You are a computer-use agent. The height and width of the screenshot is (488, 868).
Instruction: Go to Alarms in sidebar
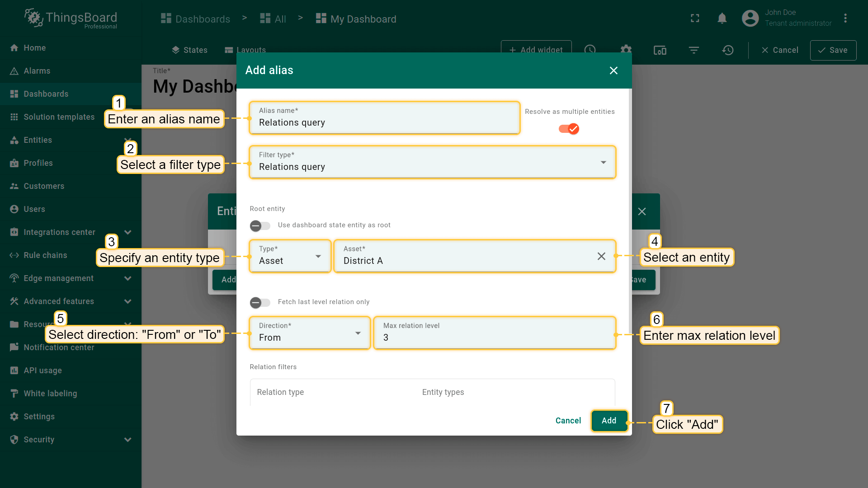pyautogui.click(x=37, y=71)
